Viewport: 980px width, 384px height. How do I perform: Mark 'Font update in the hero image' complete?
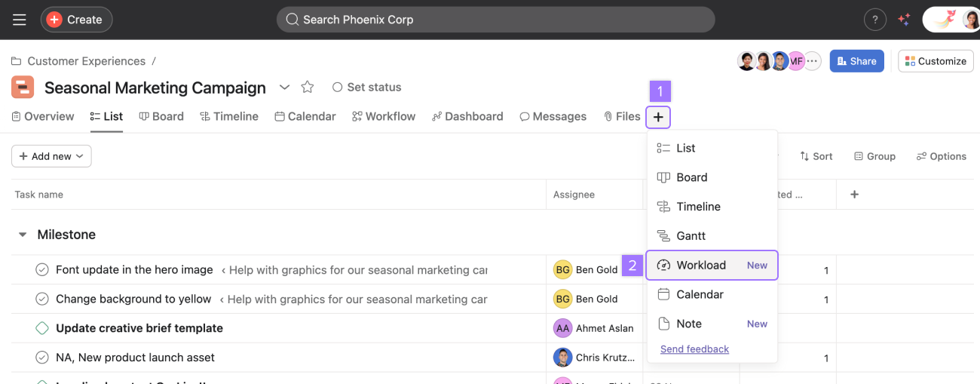pyautogui.click(x=42, y=269)
